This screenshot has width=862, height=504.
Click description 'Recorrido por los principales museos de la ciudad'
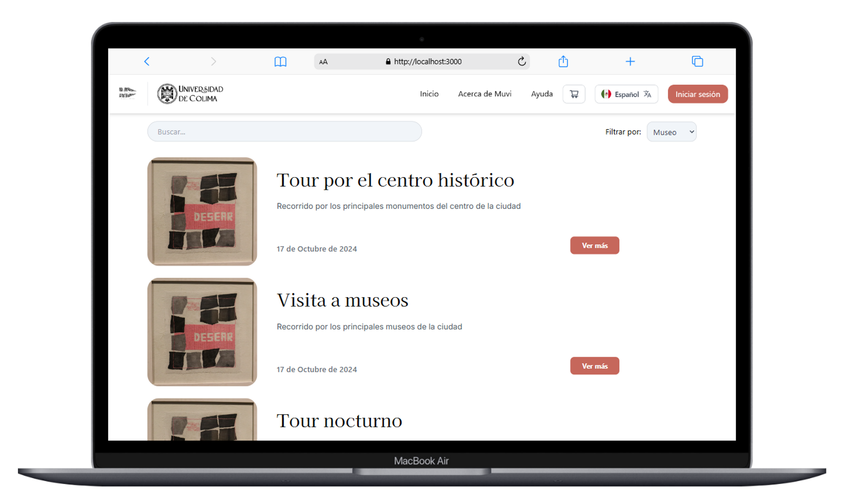pos(369,327)
